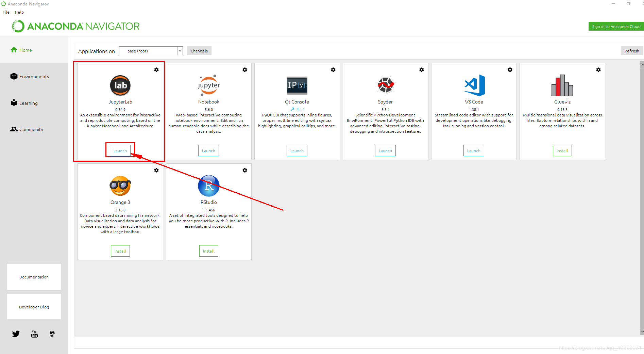Click the RStudio R logo
This screenshot has width=644, height=354.
coord(209,186)
